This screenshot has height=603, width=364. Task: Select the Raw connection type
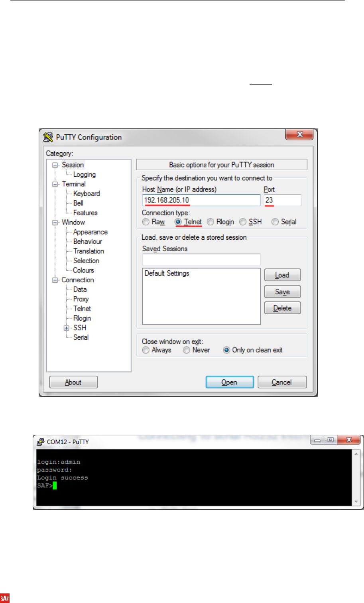click(146, 222)
